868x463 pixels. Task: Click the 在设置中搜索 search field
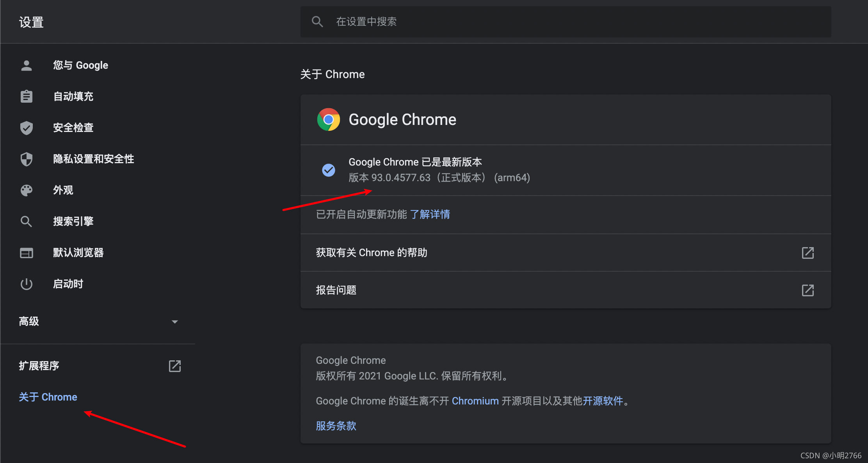pos(566,22)
